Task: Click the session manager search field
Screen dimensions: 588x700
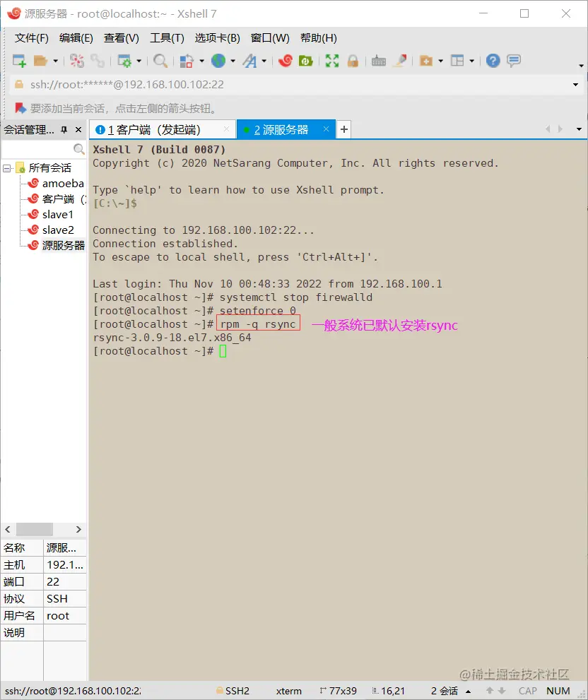Action: pos(37,148)
